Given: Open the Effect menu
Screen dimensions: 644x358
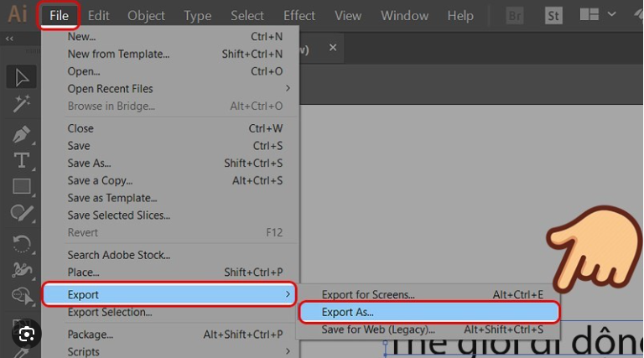Looking at the screenshot, I should point(299,16).
